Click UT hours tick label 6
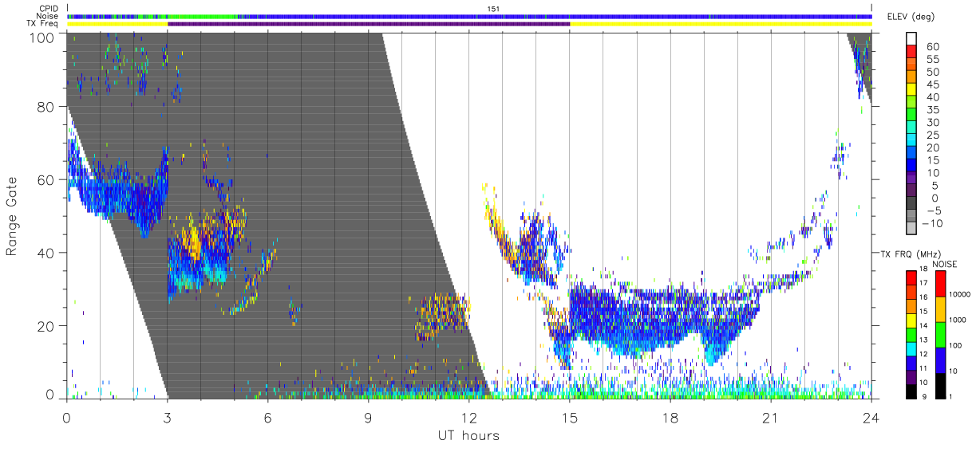The height and width of the screenshot is (452, 980). (267, 418)
